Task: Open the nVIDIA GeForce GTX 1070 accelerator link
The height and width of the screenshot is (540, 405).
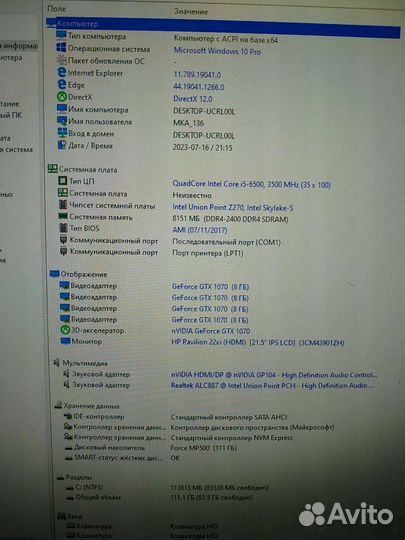Action: coord(211,331)
